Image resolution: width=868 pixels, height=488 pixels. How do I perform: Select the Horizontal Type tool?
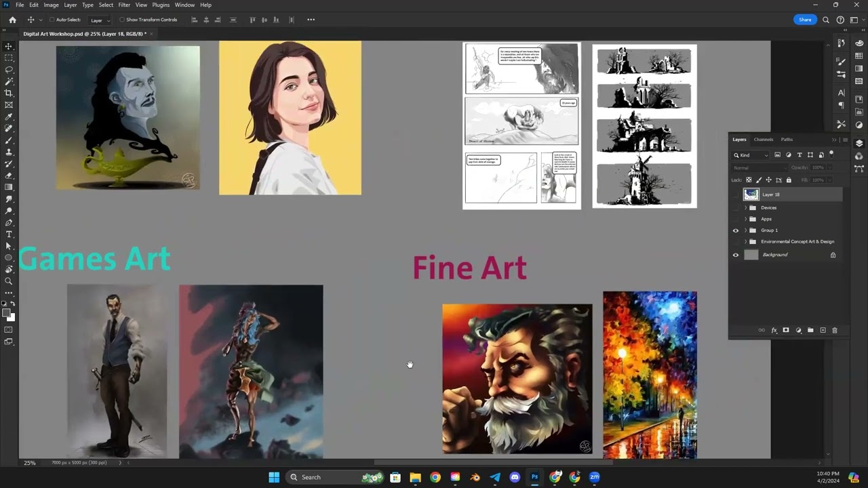tap(9, 234)
